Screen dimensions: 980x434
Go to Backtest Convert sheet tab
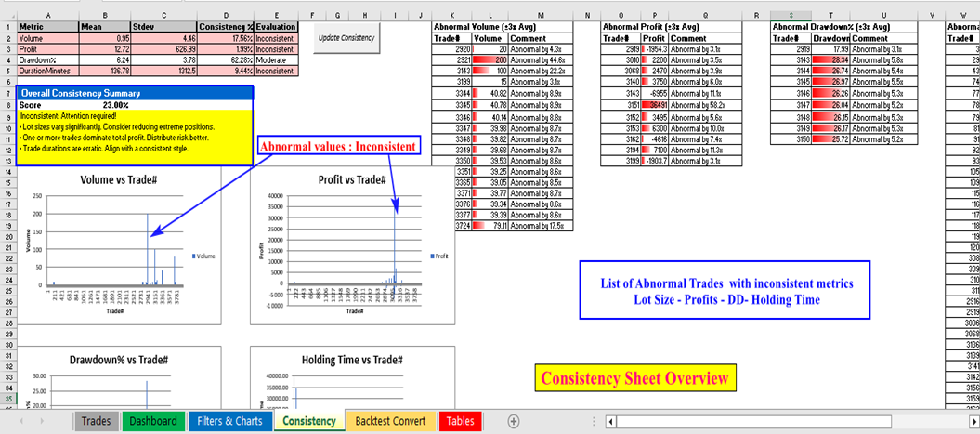390,421
